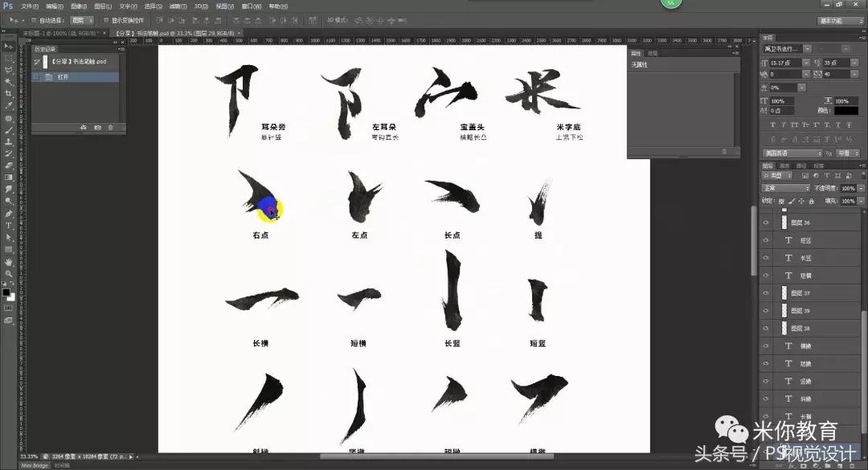Open the font size dropdown showing 15.17 点
Viewport: 868px width, 470px height.
(806, 63)
